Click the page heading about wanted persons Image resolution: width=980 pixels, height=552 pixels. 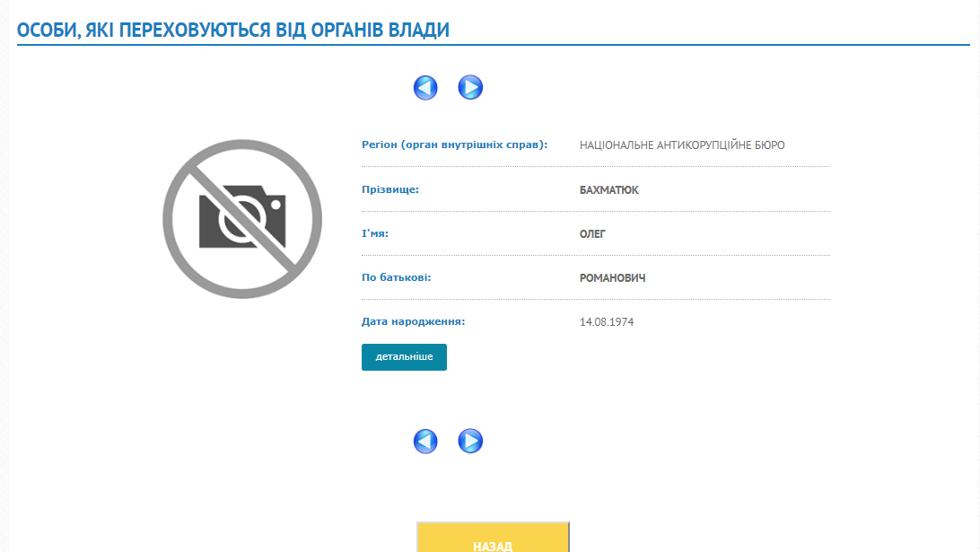pos(233,30)
